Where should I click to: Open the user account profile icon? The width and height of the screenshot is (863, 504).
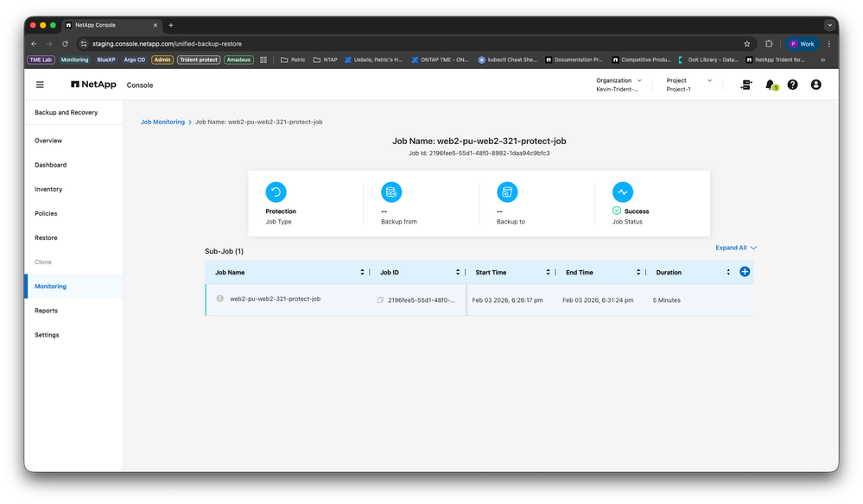click(815, 85)
